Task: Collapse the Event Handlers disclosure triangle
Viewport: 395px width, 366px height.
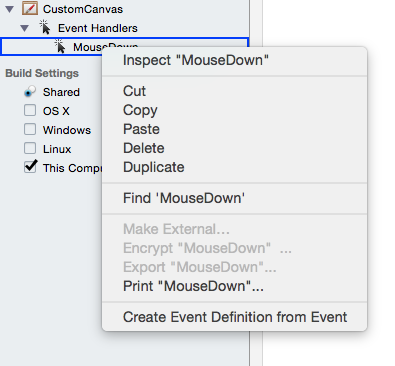Action: click(x=24, y=28)
